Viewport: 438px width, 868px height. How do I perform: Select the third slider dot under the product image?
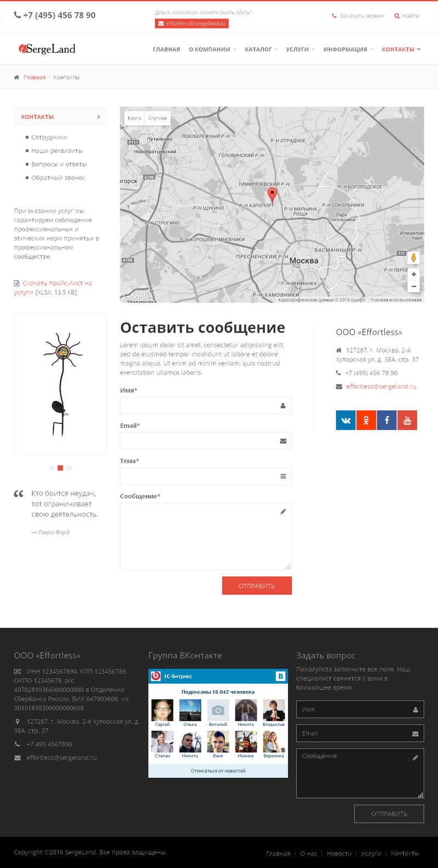coord(69,468)
